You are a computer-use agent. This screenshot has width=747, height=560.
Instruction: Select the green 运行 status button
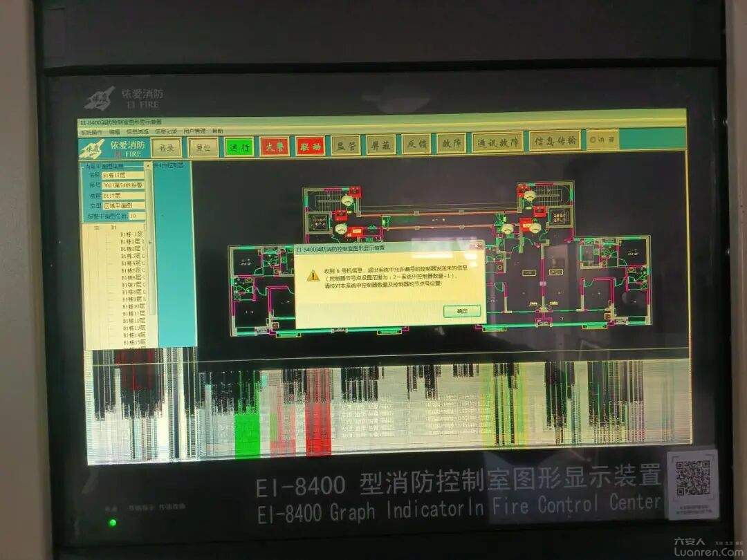(x=239, y=147)
